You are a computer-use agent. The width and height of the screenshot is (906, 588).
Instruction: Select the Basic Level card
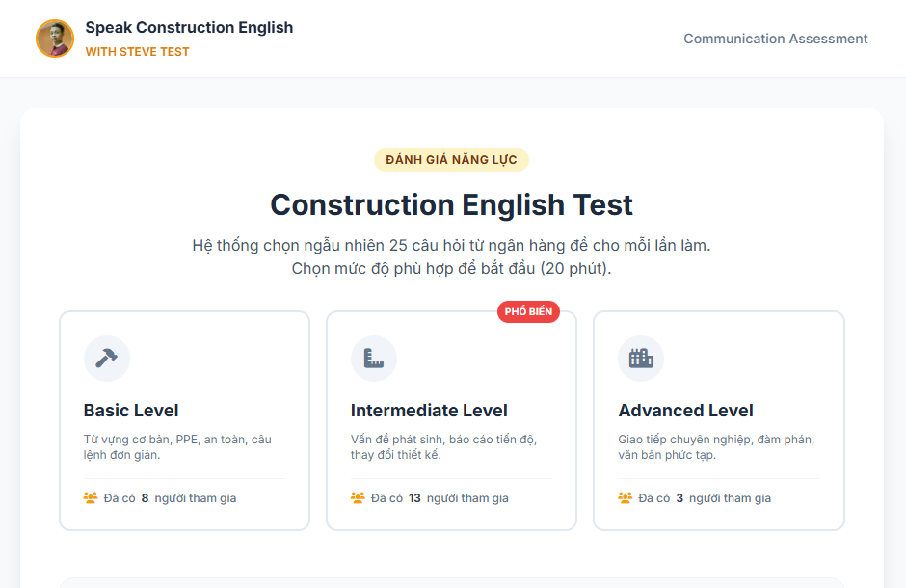point(184,420)
